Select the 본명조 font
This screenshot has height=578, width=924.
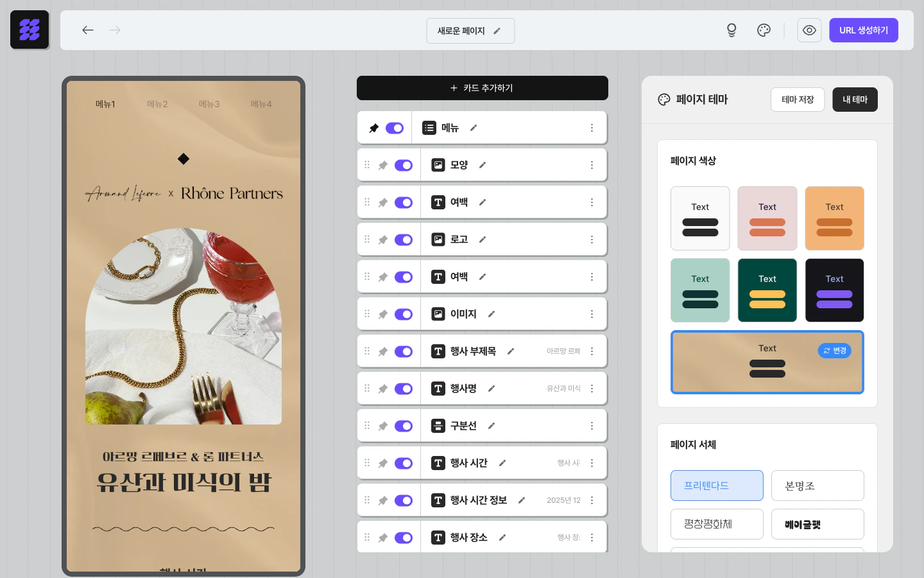817,486
